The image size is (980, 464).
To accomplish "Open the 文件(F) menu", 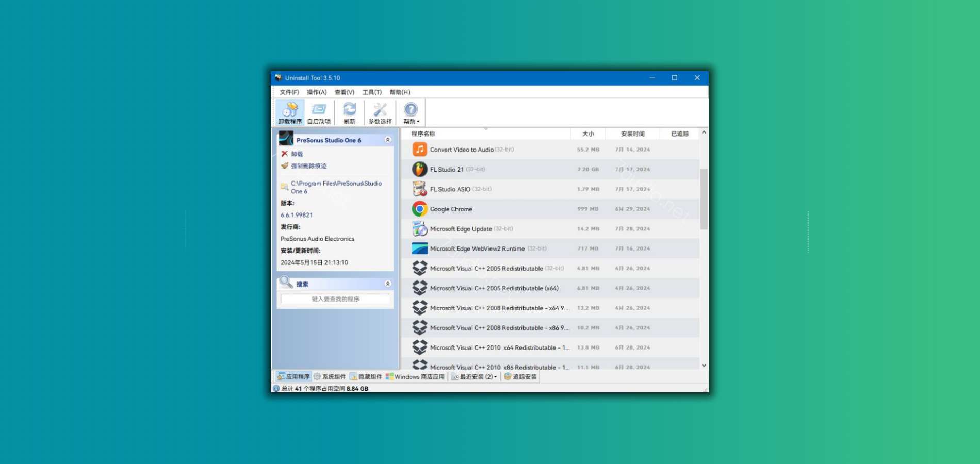I will tap(289, 92).
